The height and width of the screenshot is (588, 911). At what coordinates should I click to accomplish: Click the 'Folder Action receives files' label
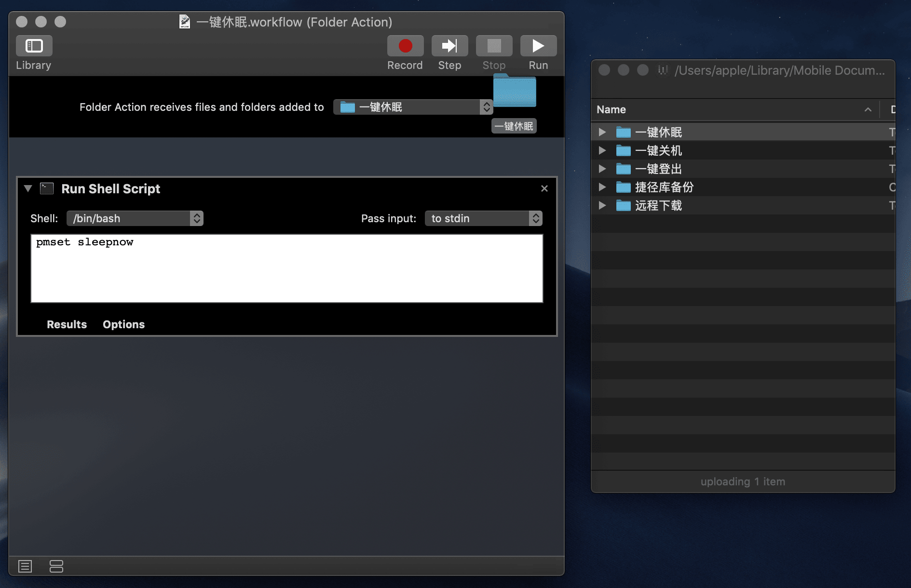202,107
